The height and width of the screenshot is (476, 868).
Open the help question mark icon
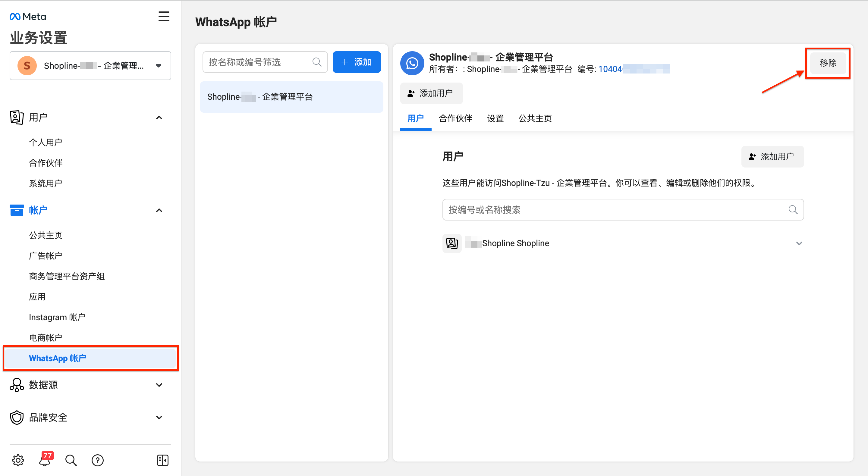point(98,460)
